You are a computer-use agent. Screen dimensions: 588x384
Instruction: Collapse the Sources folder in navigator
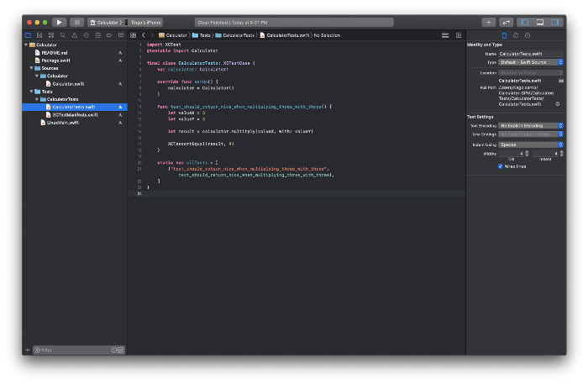32,68
